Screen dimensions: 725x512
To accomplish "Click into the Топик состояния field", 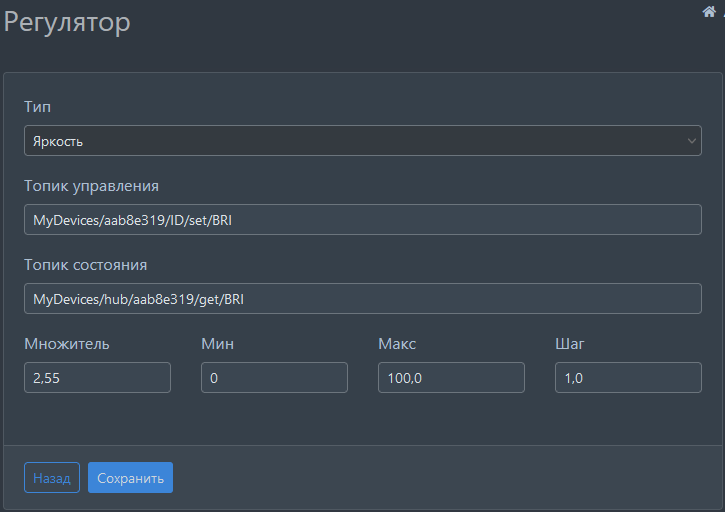I will (362, 299).
